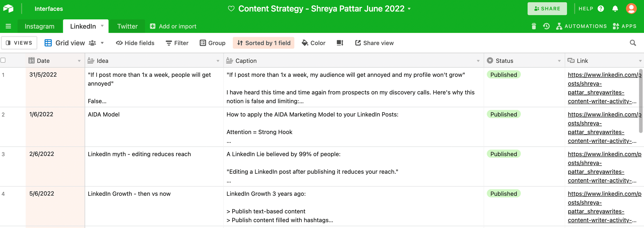Open the user account avatar
Image resolution: width=644 pixels, height=228 pixels.
[631, 9]
